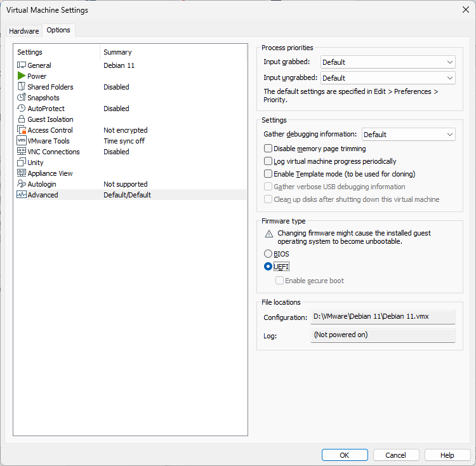Viewport: 476px width, 466px height.
Task: Click the AutoProtect icon
Action: [x=21, y=108]
